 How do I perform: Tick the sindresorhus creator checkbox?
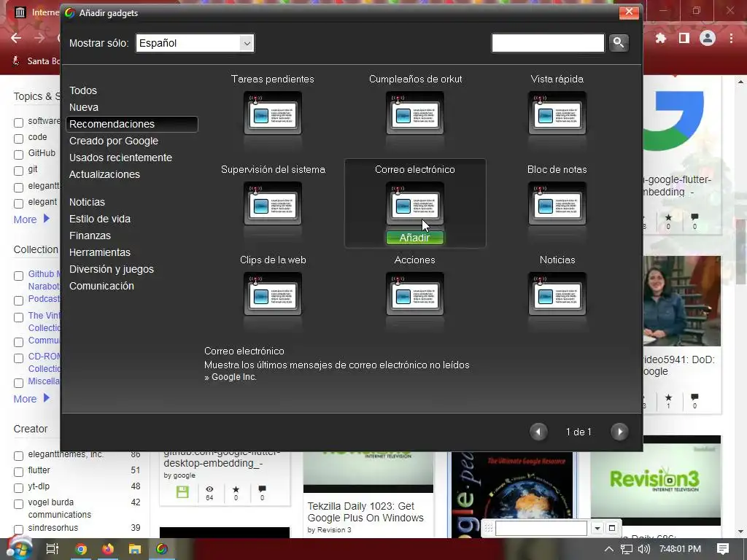click(x=18, y=529)
